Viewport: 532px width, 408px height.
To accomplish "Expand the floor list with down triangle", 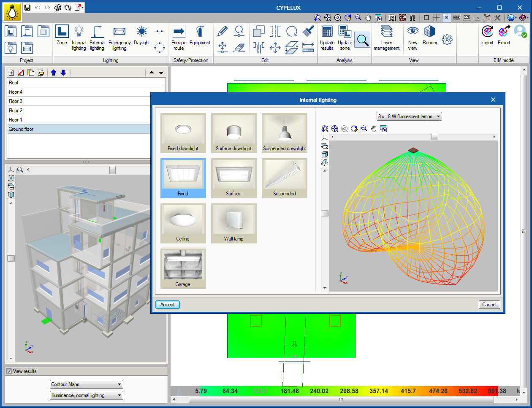I will (x=161, y=73).
